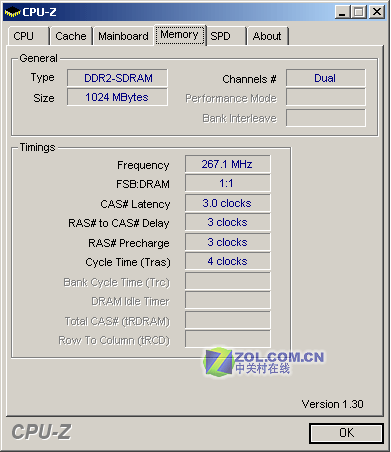Click the Dual channels field

[x=326, y=78]
